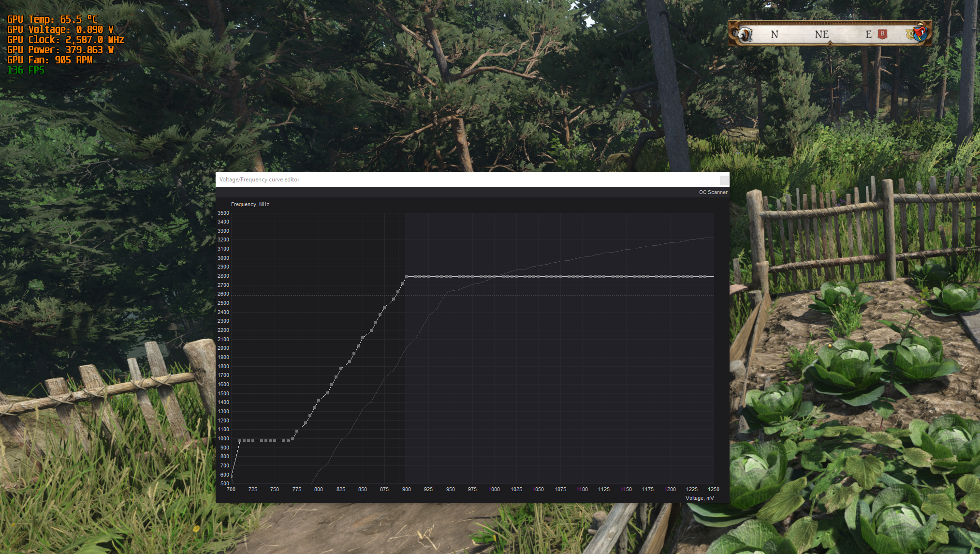Click the 1000 tick on the voltage axis
Viewport: 980px width, 554px height.
coord(494,489)
